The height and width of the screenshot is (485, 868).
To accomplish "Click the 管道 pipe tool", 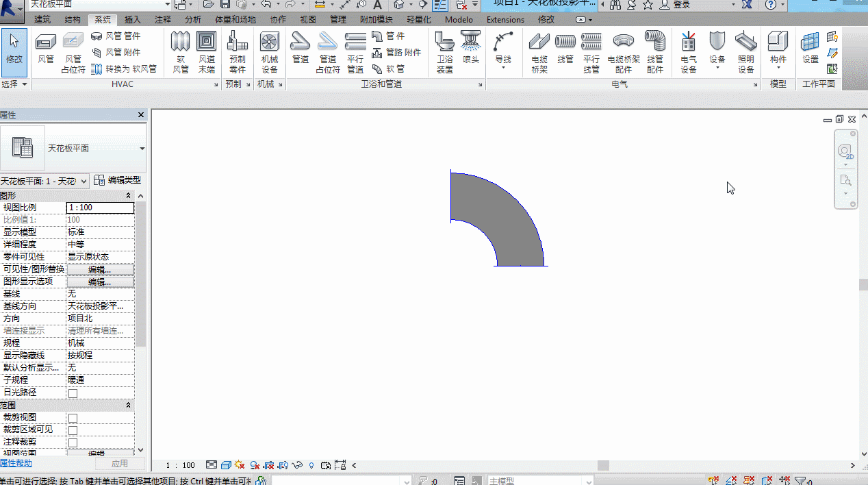I will click(301, 49).
